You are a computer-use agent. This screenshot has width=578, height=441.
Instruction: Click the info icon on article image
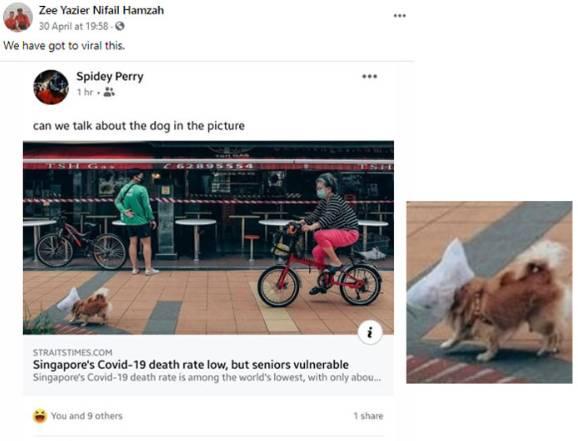[x=370, y=332]
